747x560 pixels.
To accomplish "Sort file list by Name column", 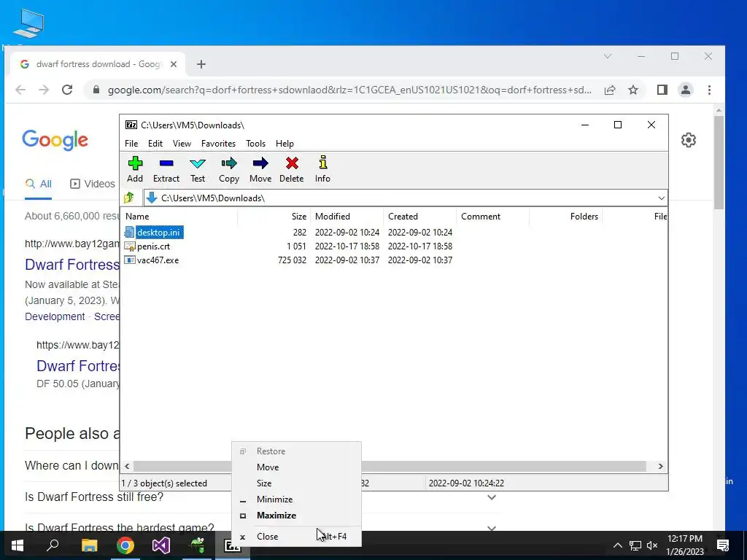I will pos(180,216).
